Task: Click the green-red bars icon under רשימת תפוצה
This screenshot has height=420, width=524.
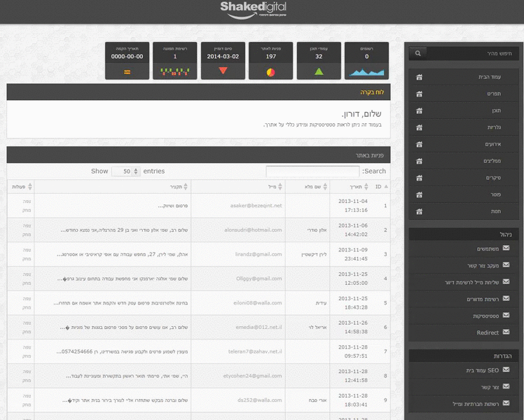Action: click(174, 71)
